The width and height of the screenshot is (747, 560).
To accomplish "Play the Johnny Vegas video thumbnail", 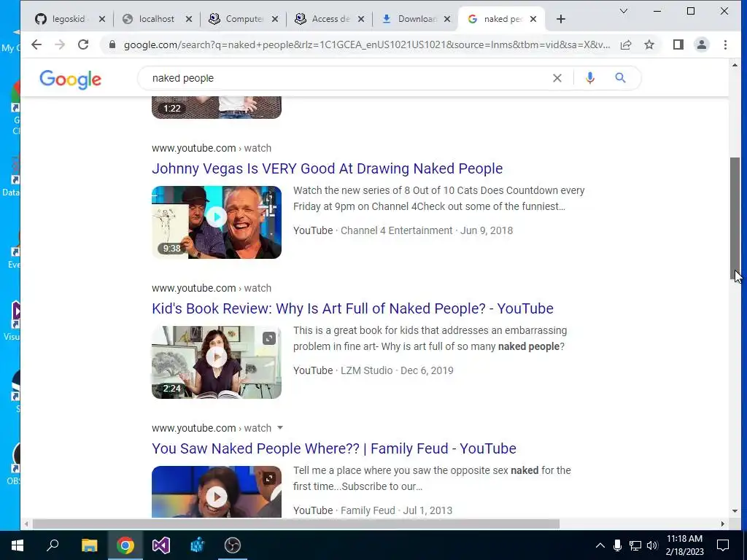I will coord(217,222).
